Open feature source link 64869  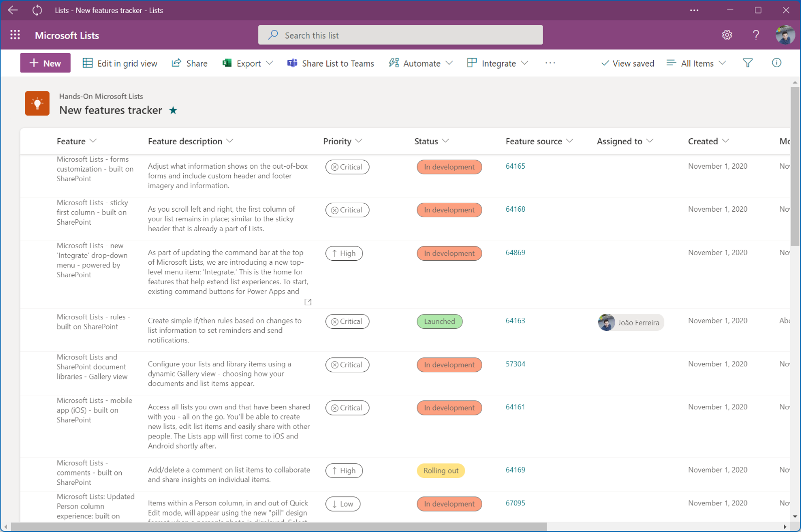(x=515, y=253)
